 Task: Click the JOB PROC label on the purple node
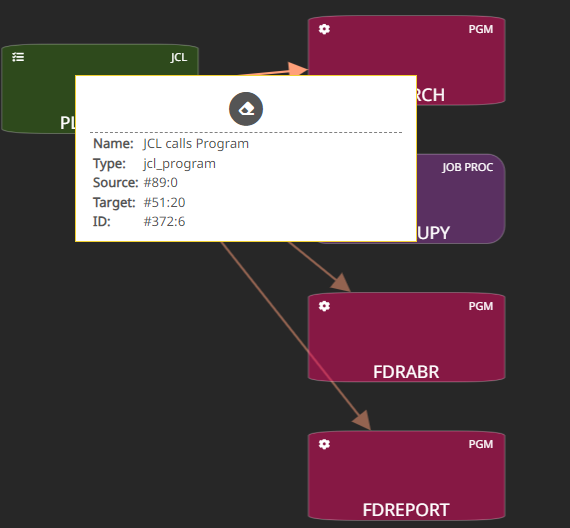click(467, 167)
